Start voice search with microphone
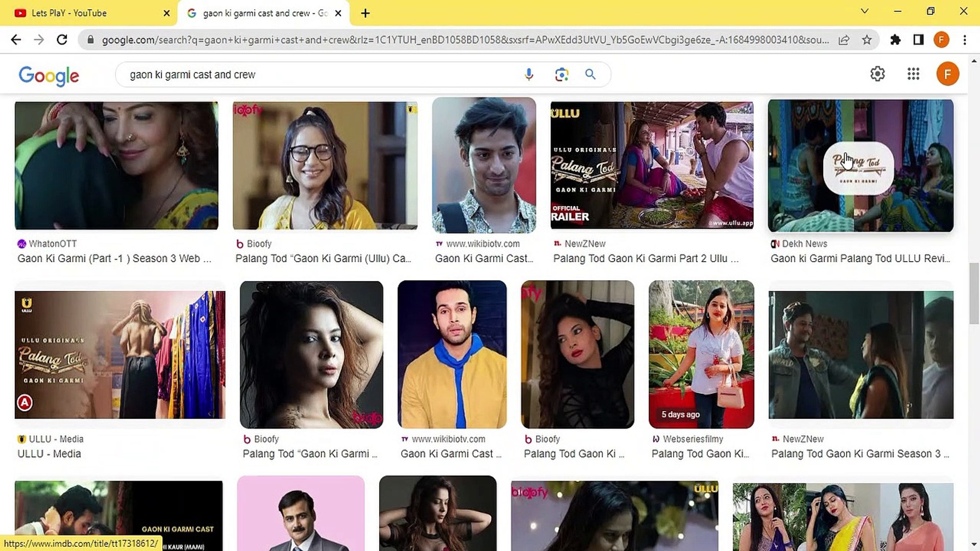This screenshot has height=551, width=980. (x=529, y=74)
